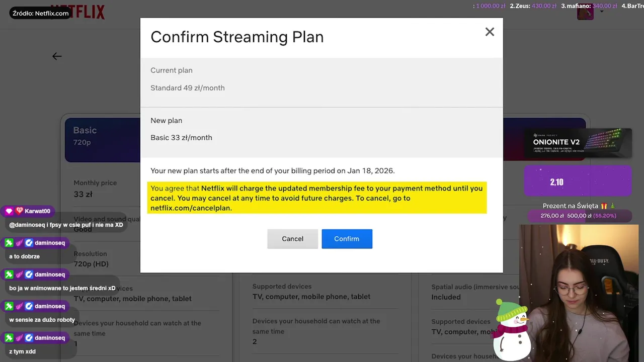Click the back arrow on the page
The height and width of the screenshot is (362, 644).
57,56
